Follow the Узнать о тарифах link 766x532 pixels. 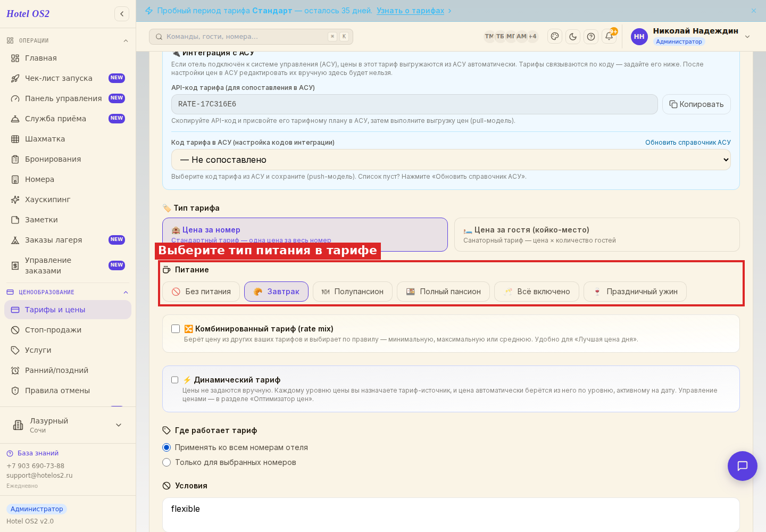click(410, 11)
